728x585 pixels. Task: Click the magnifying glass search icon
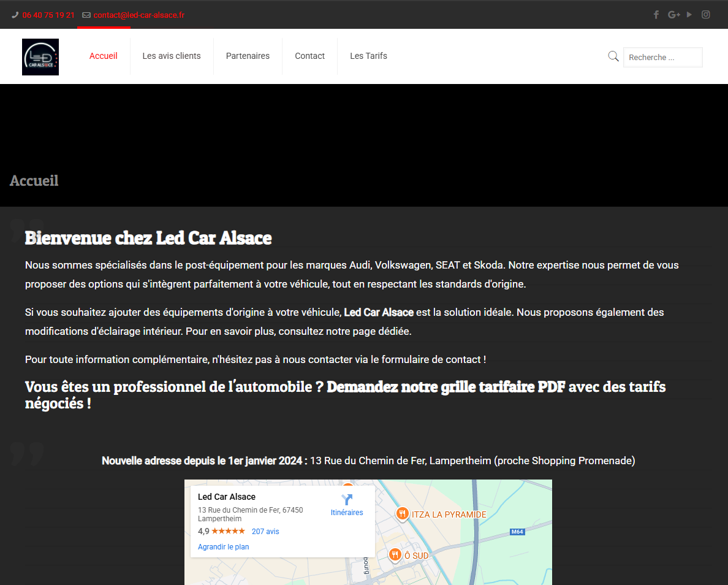[x=613, y=56]
